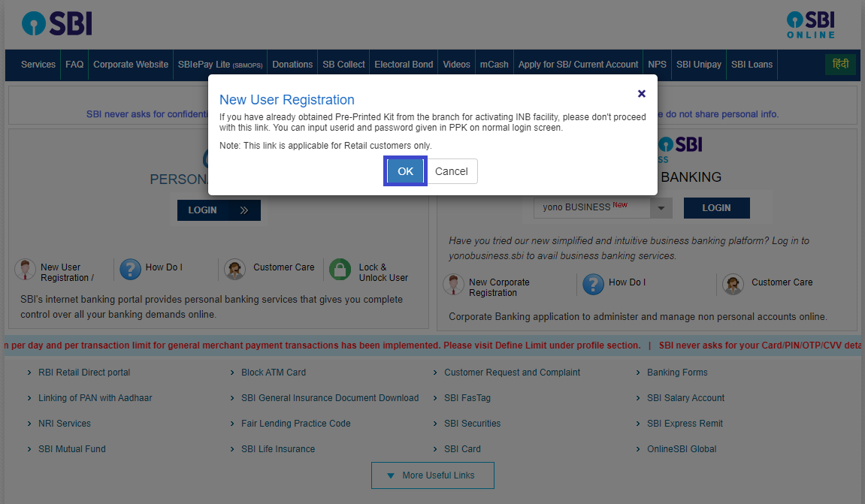The height and width of the screenshot is (504, 865).
Task: Click the corporate How Do I question icon
Action: pyautogui.click(x=593, y=284)
